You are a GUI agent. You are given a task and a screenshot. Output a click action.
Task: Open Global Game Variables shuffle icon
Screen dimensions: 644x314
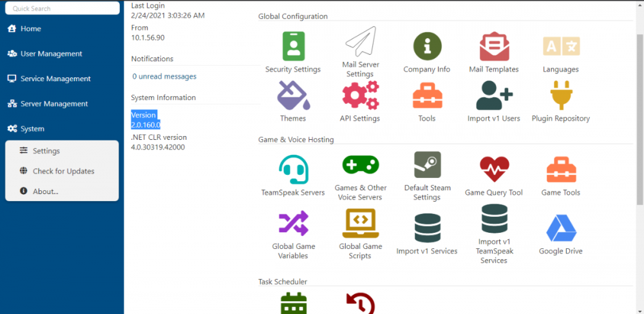tap(293, 224)
